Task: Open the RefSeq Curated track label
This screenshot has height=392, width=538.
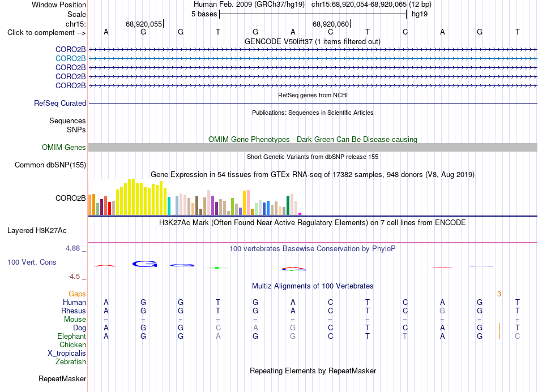Action: (60, 103)
